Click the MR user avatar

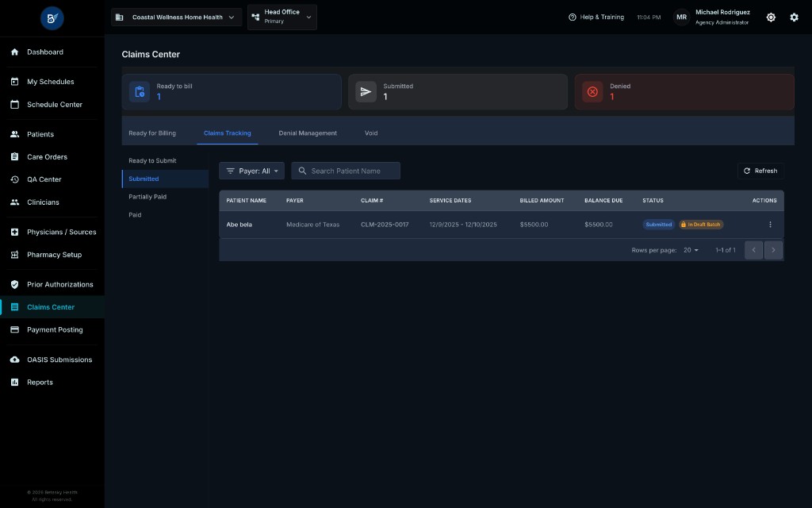pyautogui.click(x=681, y=17)
